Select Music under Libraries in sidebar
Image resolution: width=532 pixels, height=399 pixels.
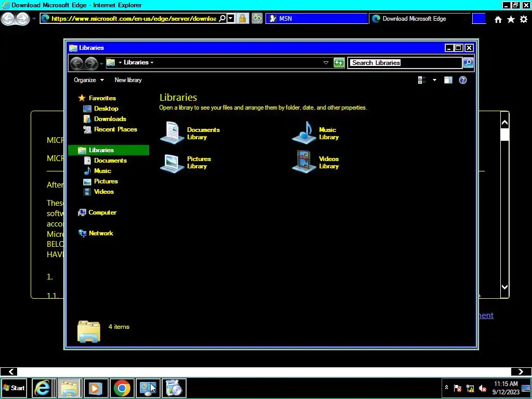click(x=102, y=171)
